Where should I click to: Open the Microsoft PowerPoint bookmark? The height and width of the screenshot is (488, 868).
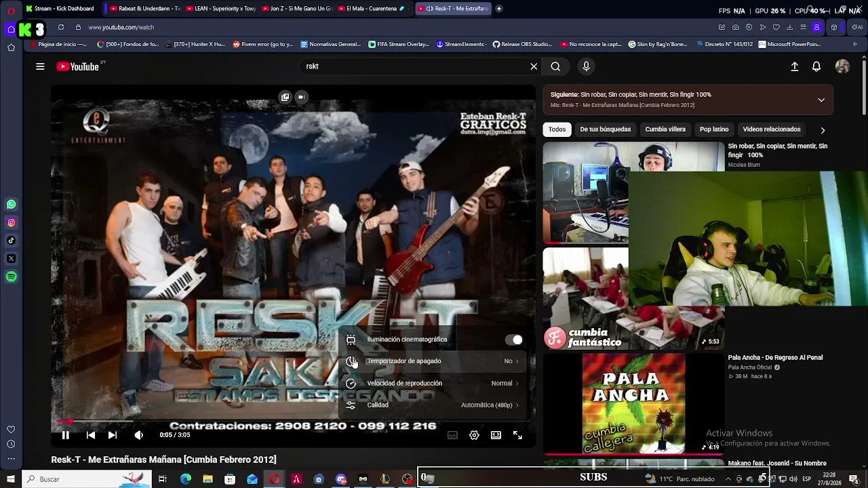tap(790, 45)
